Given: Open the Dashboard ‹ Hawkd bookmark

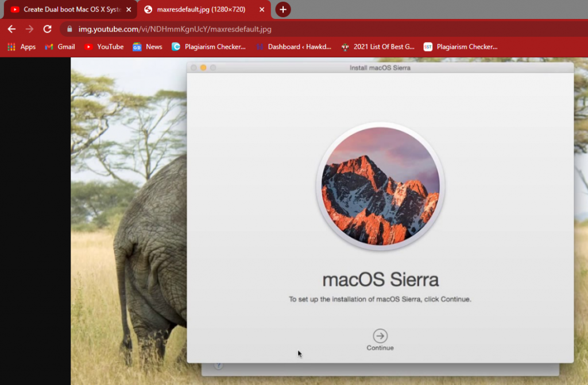Looking at the screenshot, I should pyautogui.click(x=293, y=47).
